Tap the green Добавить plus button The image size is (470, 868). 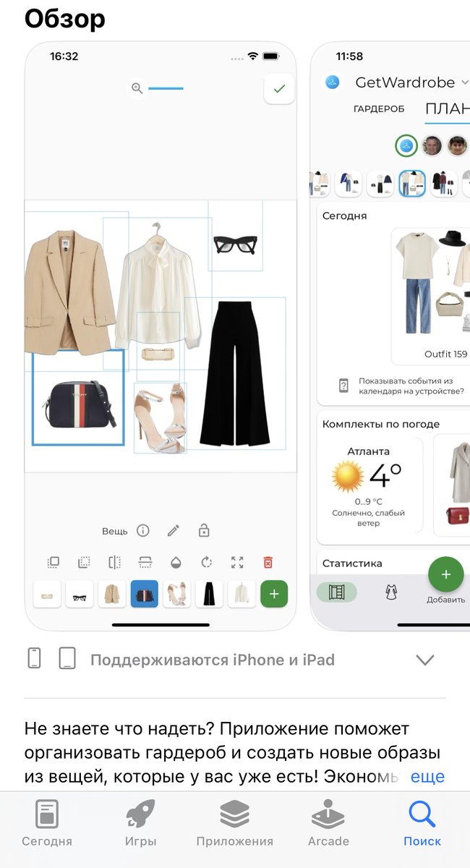[x=446, y=574]
